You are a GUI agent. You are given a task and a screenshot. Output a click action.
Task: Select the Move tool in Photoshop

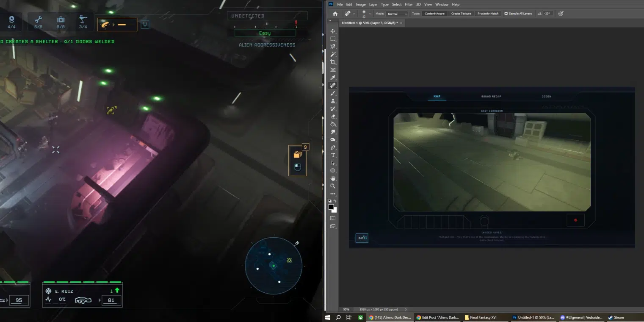(x=333, y=31)
